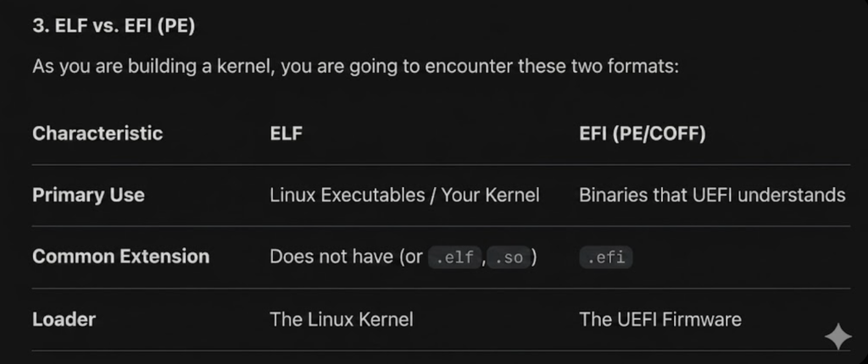868x364 pixels.
Task: Click the 'The Linux Kernel' cell
Action: point(341,319)
